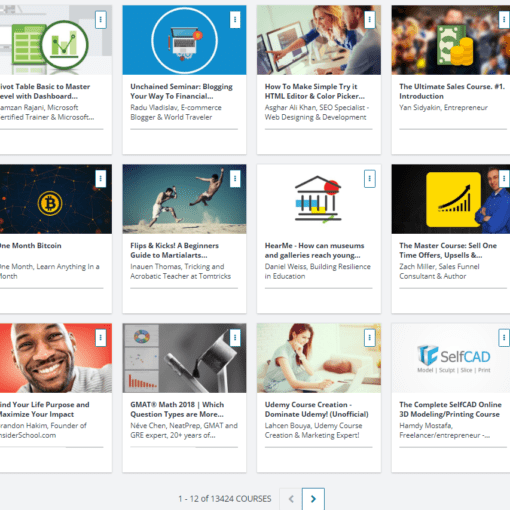Click the money and coins sales thumbnail
The height and width of the screenshot is (510, 510).
pos(451,40)
